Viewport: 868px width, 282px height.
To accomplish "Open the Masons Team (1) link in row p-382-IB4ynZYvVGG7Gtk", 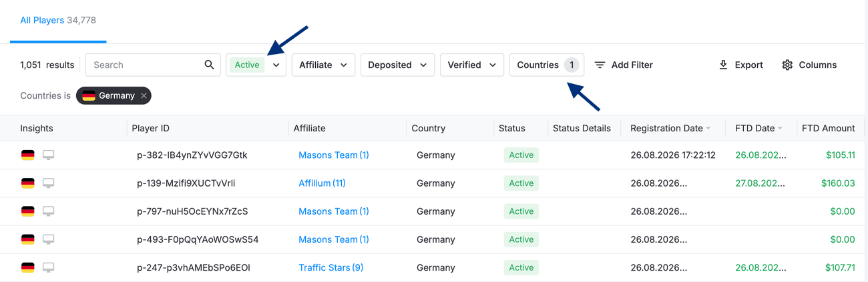I will 334,155.
